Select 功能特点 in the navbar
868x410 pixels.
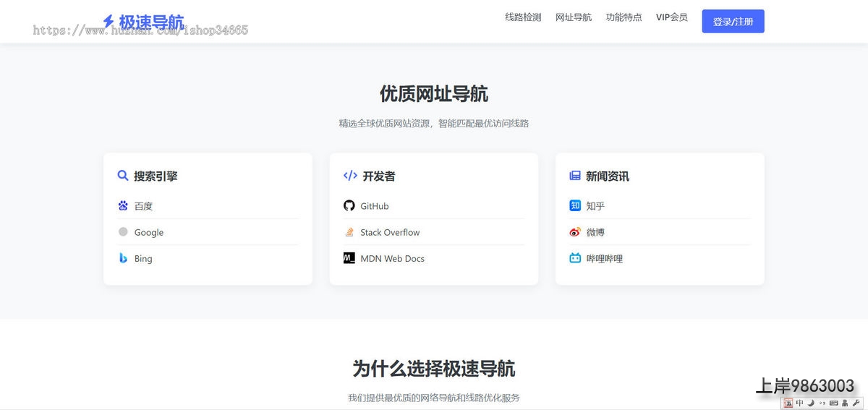point(624,17)
